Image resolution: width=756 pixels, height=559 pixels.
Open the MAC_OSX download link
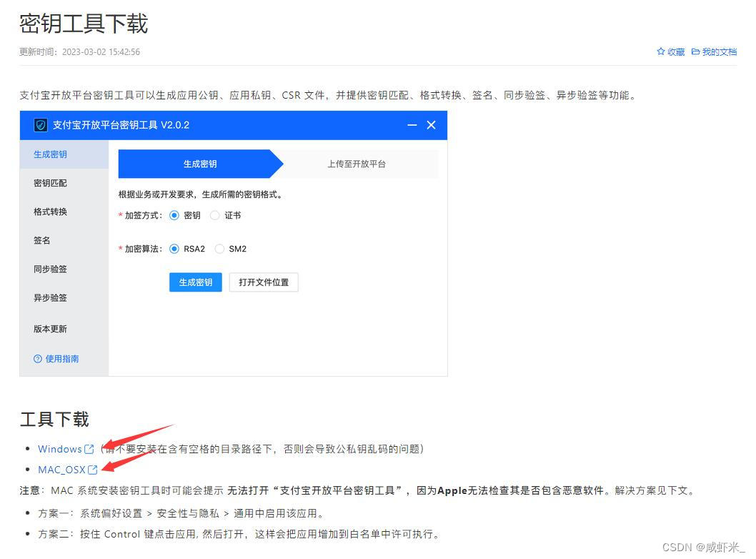click(61, 470)
